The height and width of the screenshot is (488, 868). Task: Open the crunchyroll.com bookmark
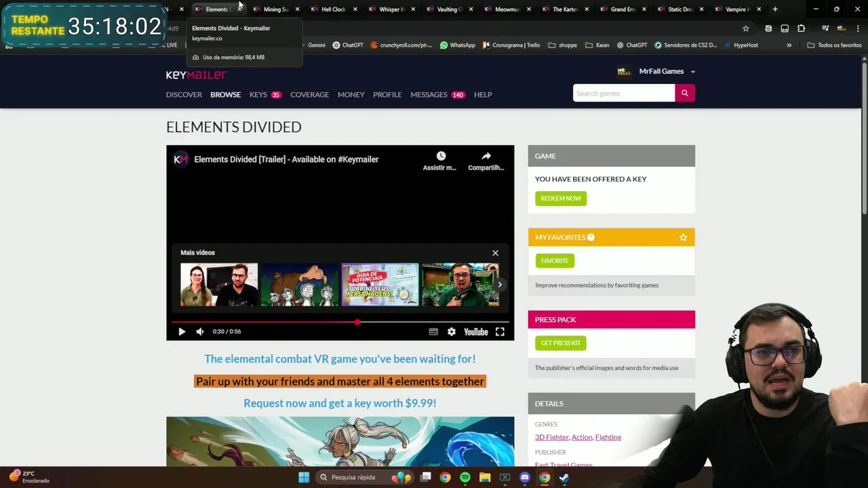(x=401, y=45)
